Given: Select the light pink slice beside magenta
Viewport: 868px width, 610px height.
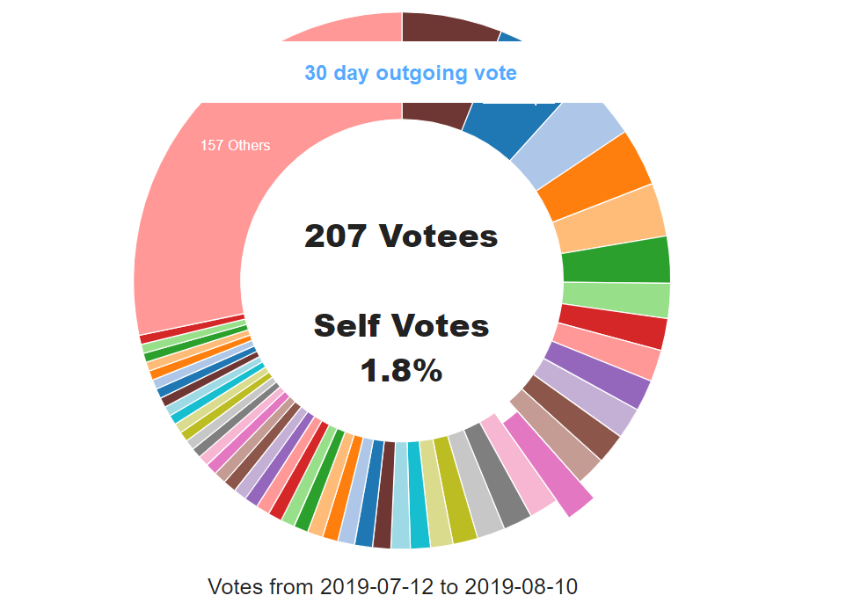Looking at the screenshot, I should 518,465.
